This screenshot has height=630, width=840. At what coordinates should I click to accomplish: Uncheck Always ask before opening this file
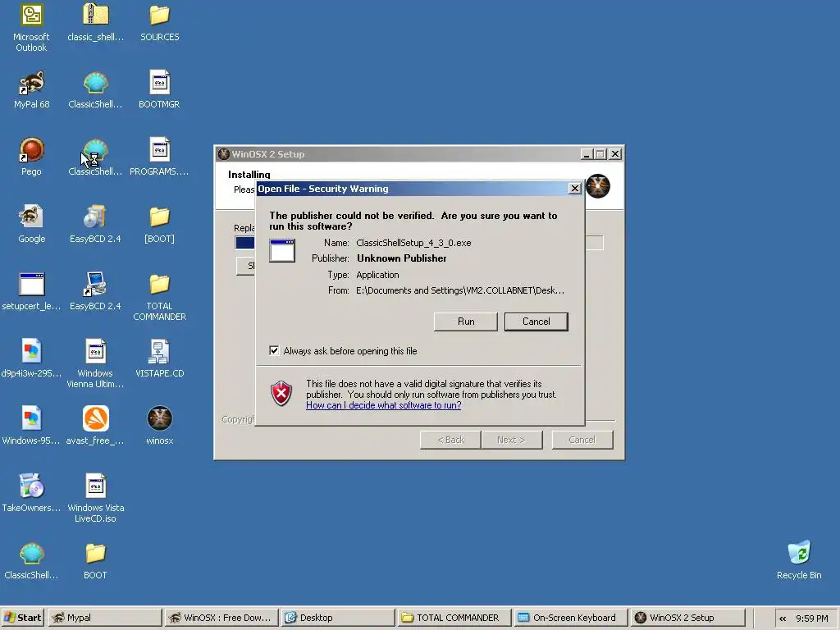274,351
